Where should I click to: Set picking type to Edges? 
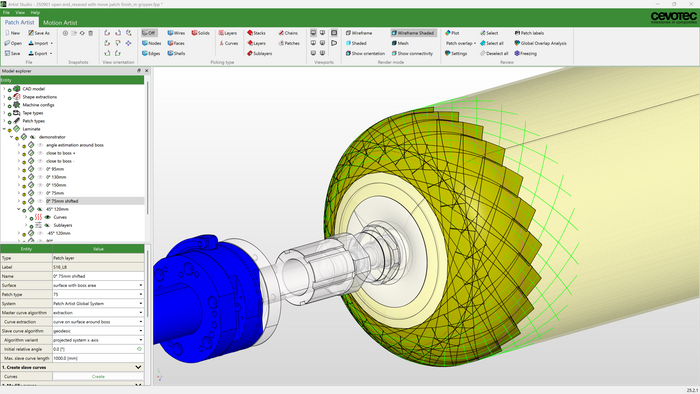tap(151, 54)
